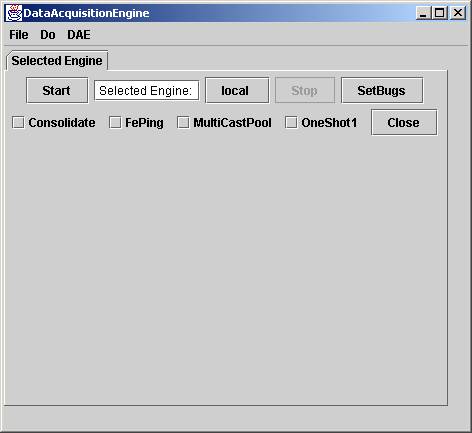Click the Java application icon in title bar
472x433 pixels.
pos(14,13)
